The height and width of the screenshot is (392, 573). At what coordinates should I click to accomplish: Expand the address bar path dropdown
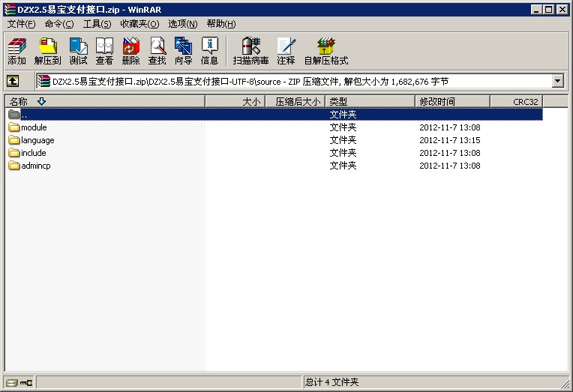(x=558, y=81)
